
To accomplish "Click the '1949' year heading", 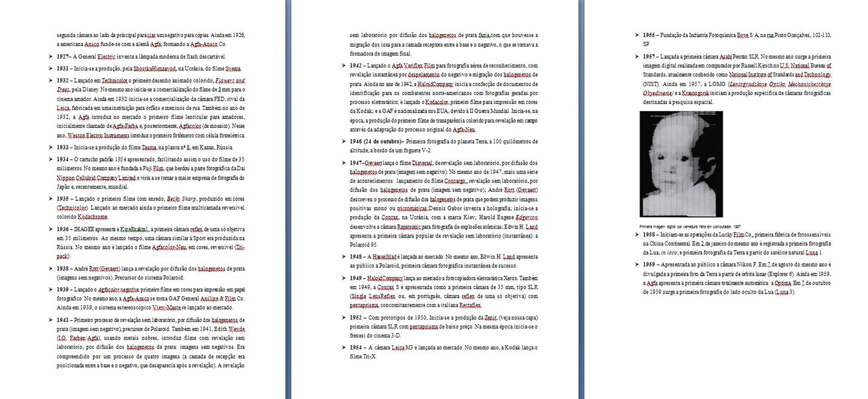I will point(357,278).
